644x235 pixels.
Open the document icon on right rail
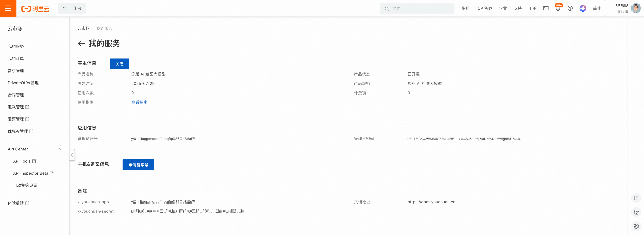click(x=636, y=198)
